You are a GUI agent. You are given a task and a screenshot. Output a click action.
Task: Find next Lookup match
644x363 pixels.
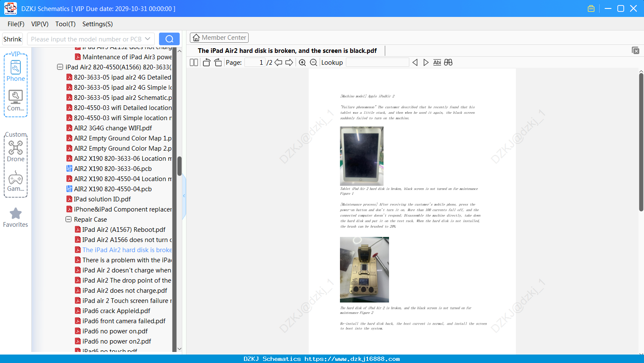point(426,63)
